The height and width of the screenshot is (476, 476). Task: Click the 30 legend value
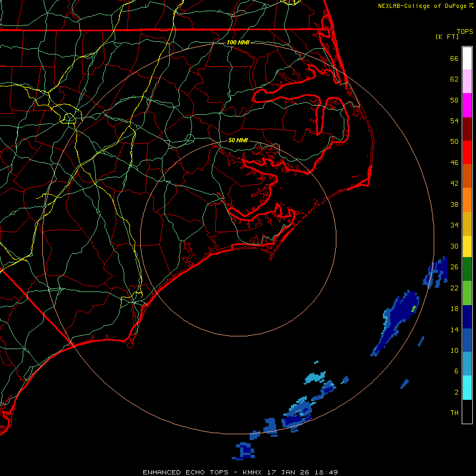[x=454, y=246]
